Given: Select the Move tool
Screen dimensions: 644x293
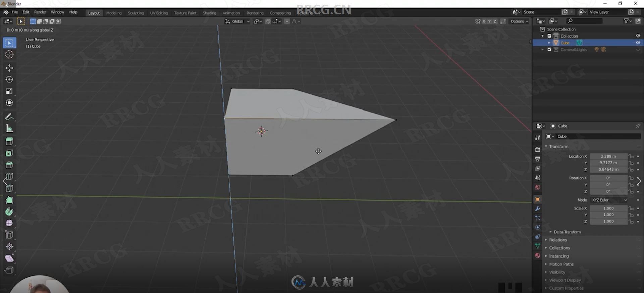Looking at the screenshot, I should 9,68.
